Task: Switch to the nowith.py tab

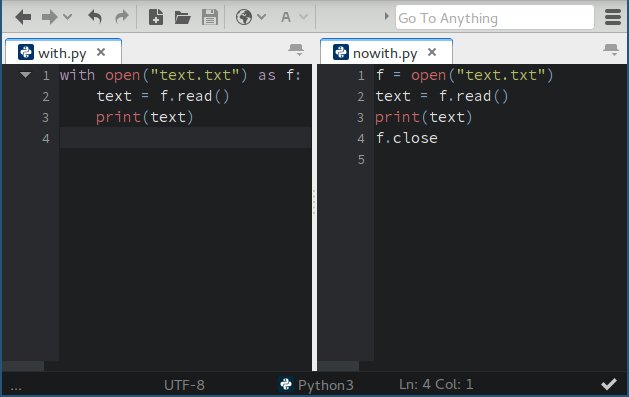Action: click(x=385, y=52)
